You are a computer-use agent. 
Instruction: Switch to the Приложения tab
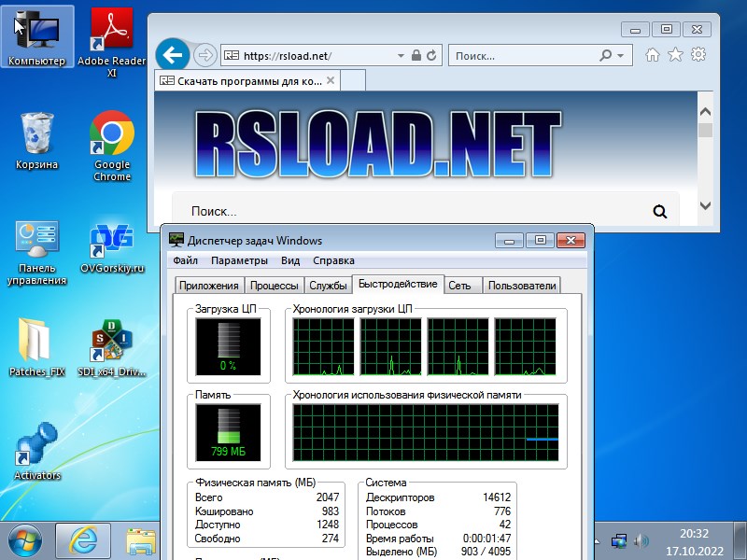pyautogui.click(x=208, y=286)
